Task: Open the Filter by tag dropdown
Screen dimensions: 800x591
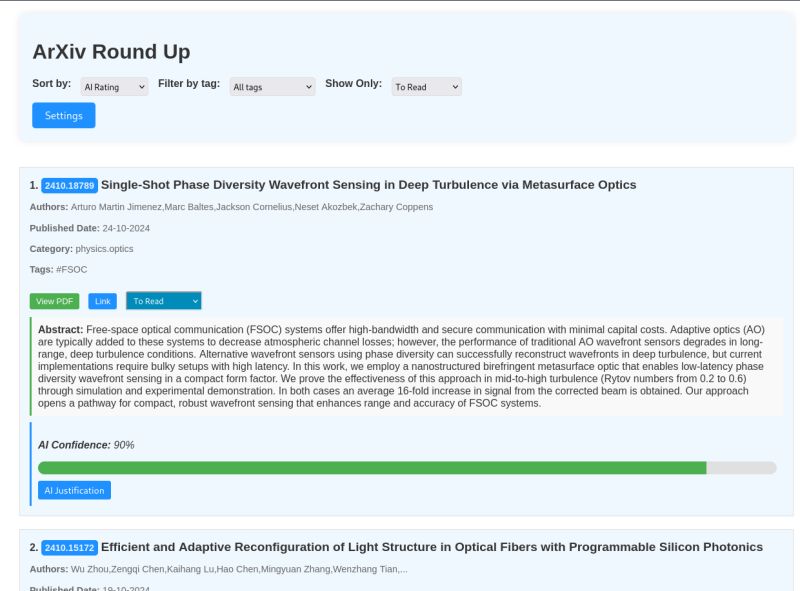Action: coord(272,87)
